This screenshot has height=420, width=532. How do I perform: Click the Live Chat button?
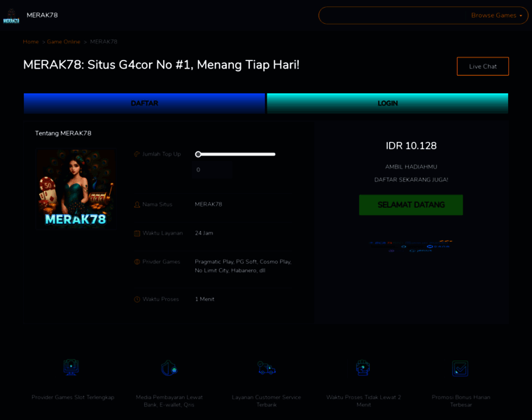(x=483, y=66)
